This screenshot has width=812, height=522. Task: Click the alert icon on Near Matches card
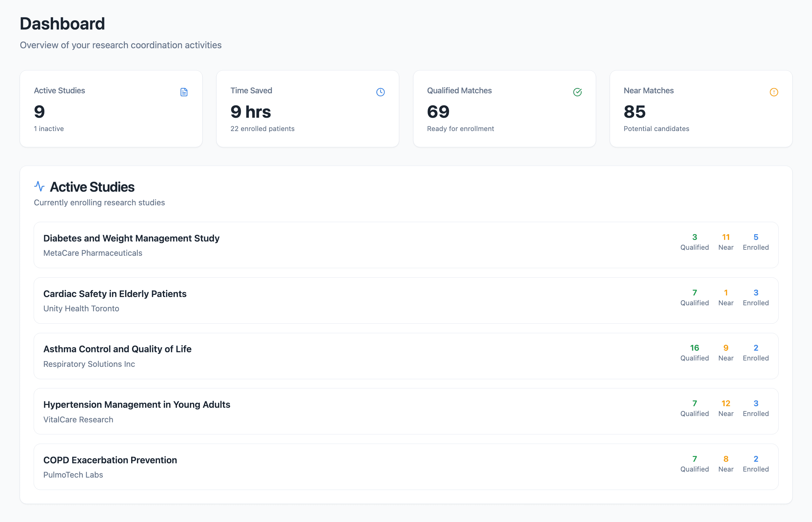[x=774, y=92]
